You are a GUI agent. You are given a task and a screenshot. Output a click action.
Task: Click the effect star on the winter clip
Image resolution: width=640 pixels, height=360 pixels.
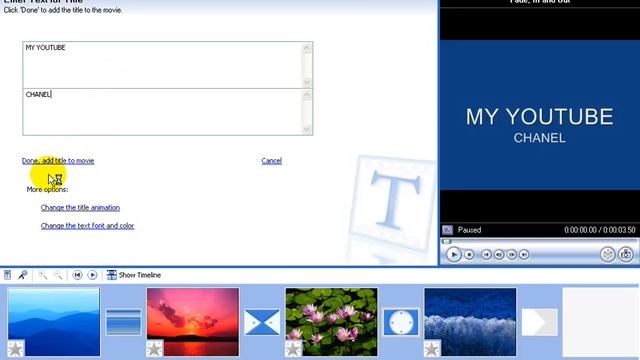pyautogui.click(x=432, y=349)
